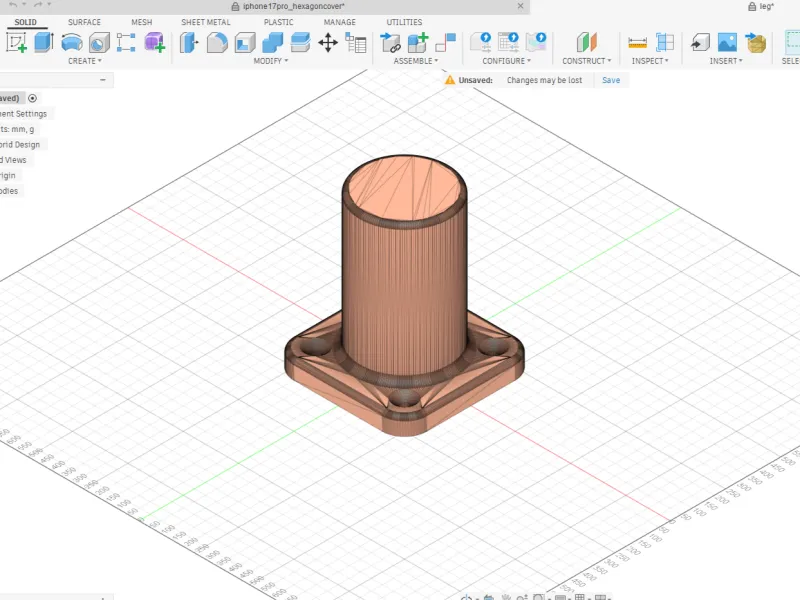Open the INSPECT dropdown
The width and height of the screenshot is (800, 600).
click(x=650, y=61)
